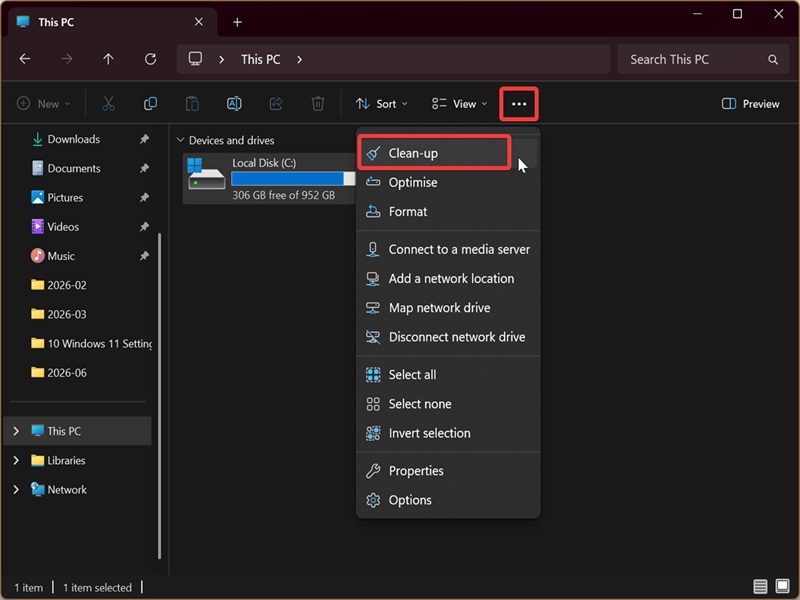Click the Search This PC field

tap(703, 59)
